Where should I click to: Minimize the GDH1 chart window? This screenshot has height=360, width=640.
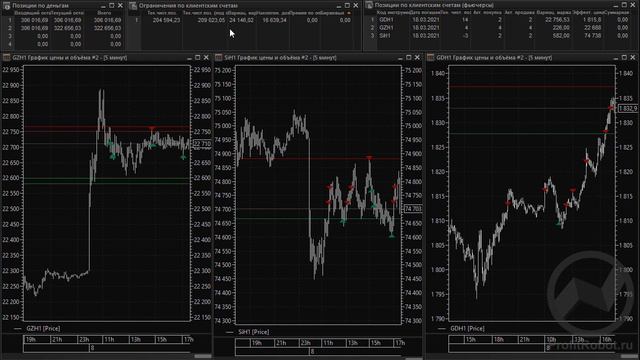coord(616,58)
